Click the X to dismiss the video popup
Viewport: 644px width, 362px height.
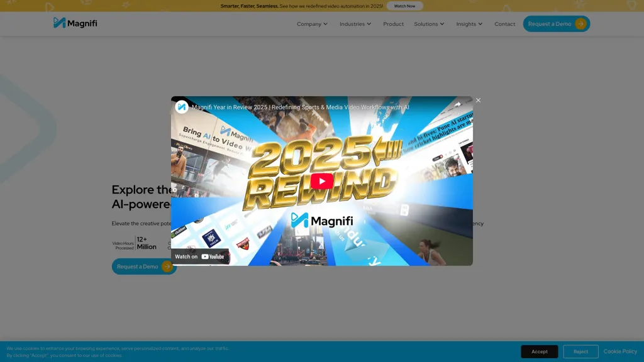tap(478, 100)
